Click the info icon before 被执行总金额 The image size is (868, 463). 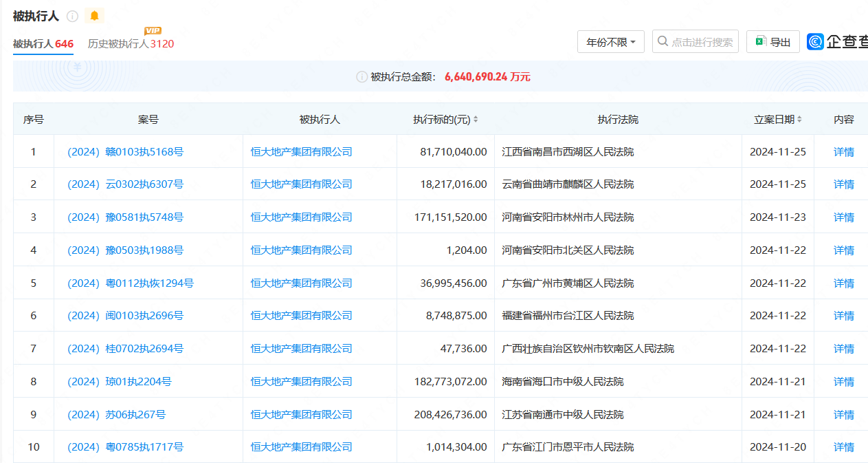point(361,77)
